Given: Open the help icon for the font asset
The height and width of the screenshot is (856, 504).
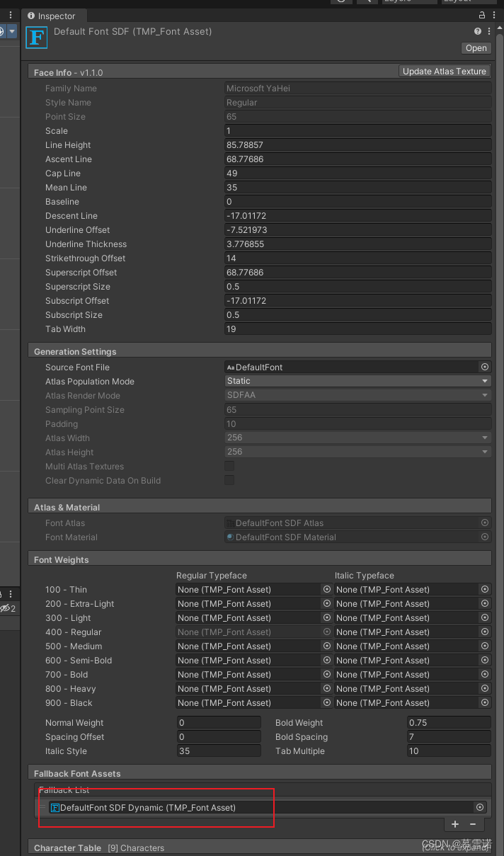Looking at the screenshot, I should [x=479, y=31].
